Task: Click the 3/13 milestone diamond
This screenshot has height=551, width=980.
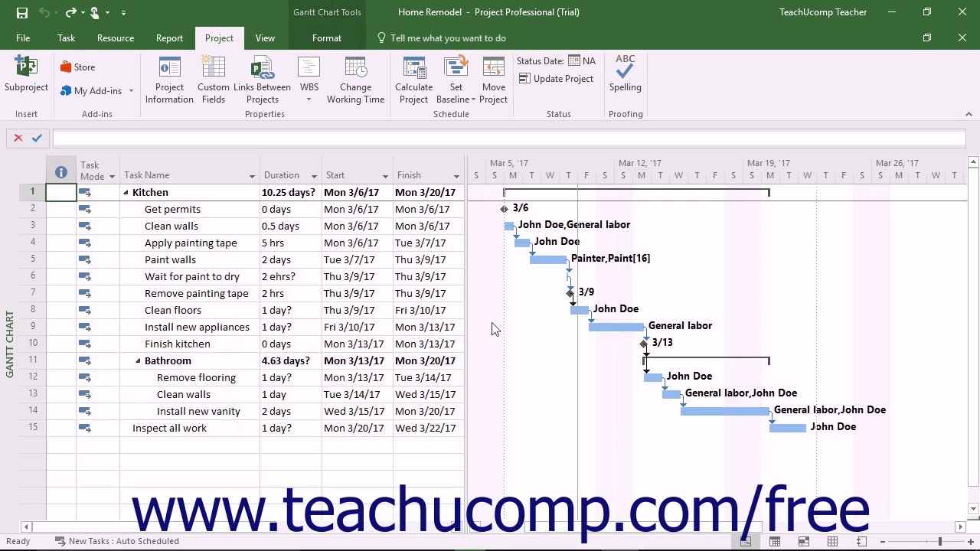Action: click(x=644, y=344)
